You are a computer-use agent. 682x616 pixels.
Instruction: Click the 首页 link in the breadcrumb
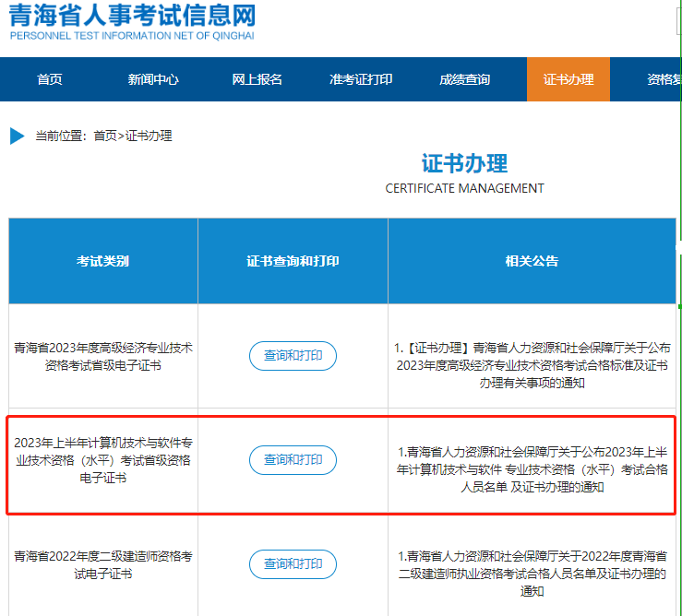(x=104, y=136)
